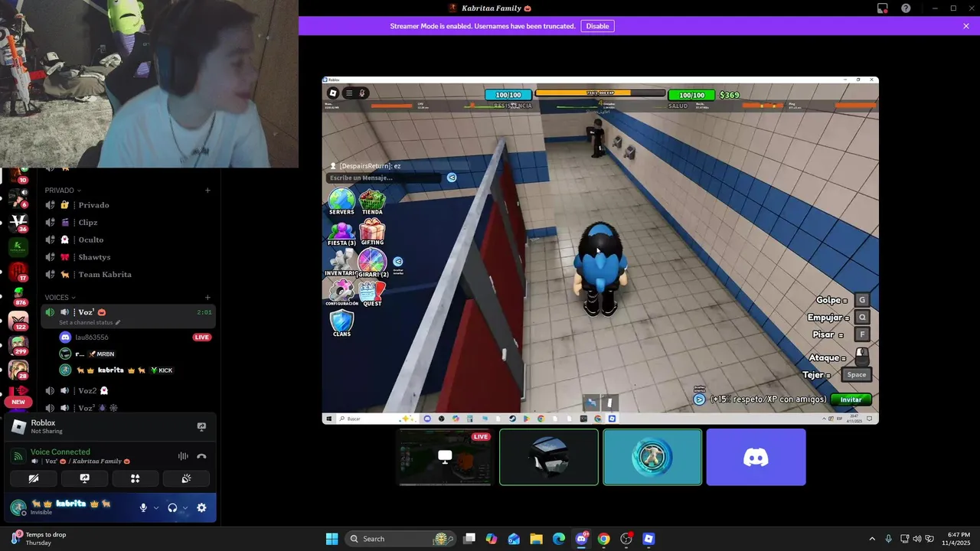The height and width of the screenshot is (551, 980).
Task: Open the CONFIGURACIÓN gear icon in game
Action: 341,293
